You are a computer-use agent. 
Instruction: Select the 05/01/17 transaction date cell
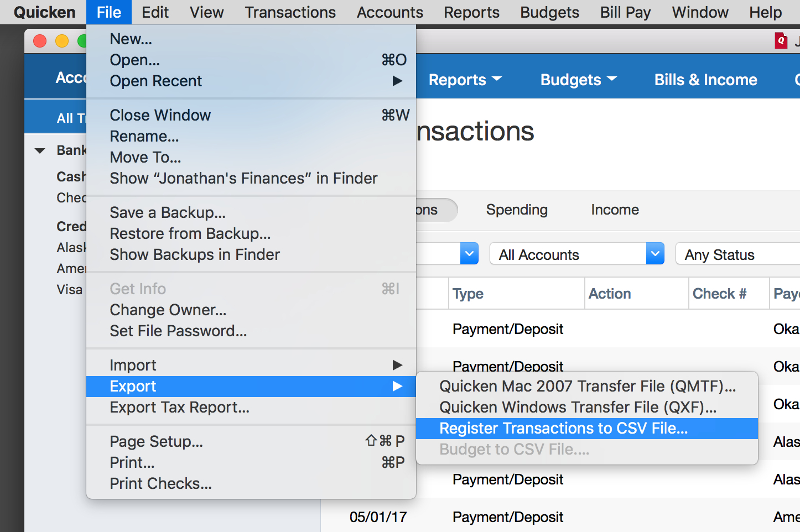(378, 517)
